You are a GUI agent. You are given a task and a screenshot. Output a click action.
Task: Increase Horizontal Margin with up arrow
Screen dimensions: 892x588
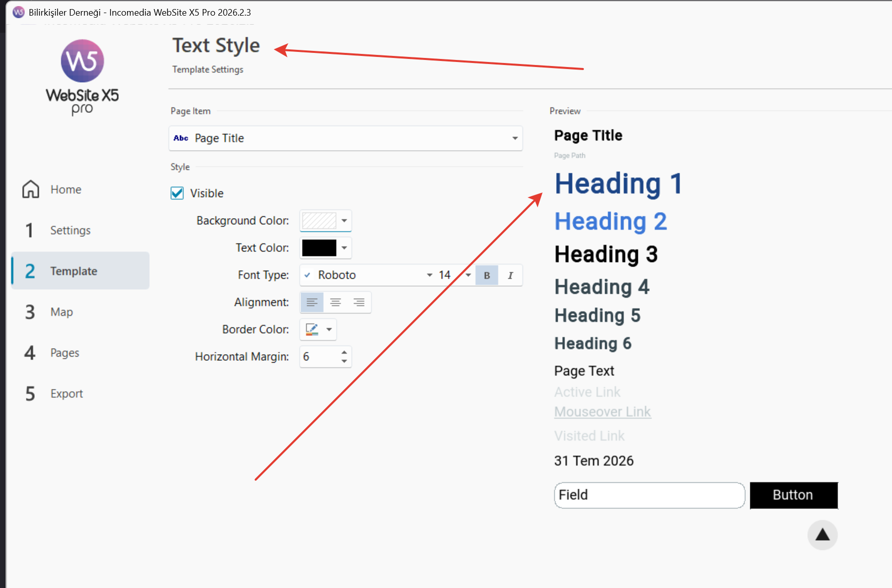[344, 352]
